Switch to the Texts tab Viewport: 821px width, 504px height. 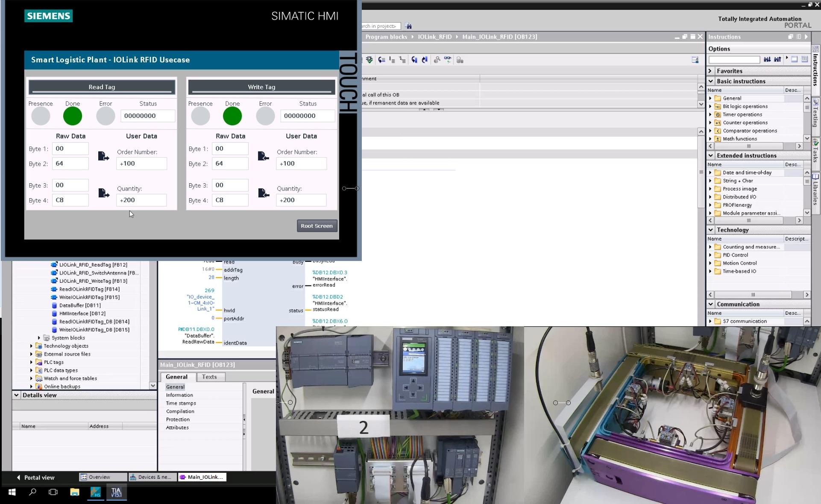(210, 377)
